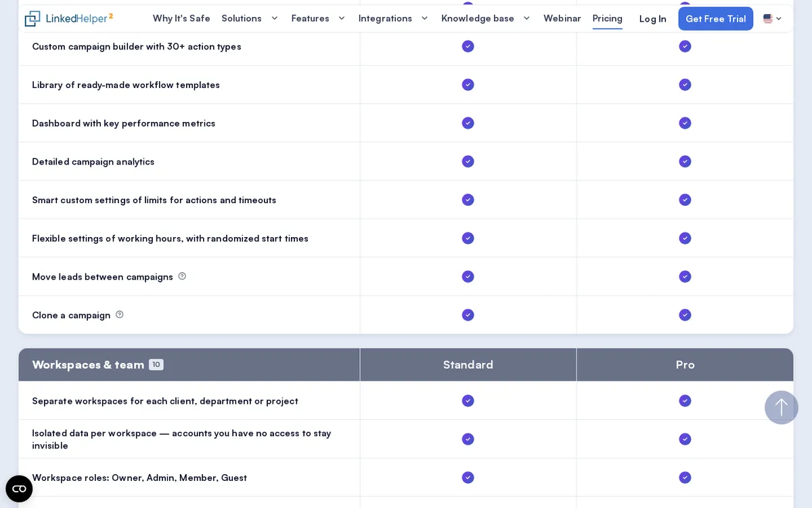
Task: Click 'Smart custom settings of limits' text
Action: [154, 200]
